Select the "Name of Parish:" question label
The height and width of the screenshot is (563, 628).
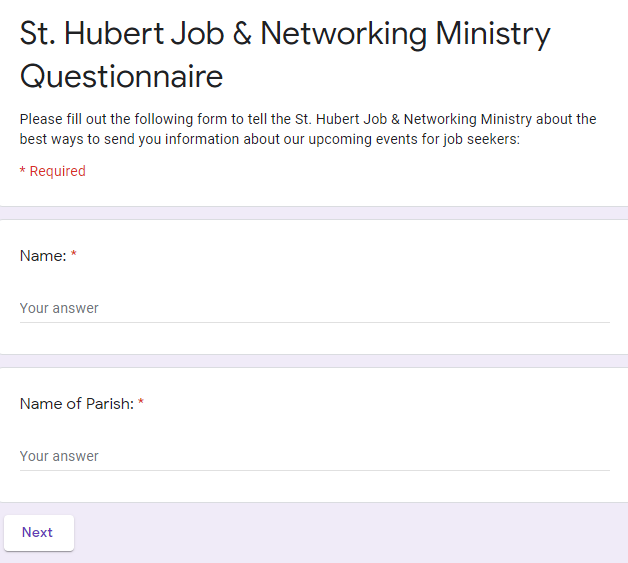(77, 404)
